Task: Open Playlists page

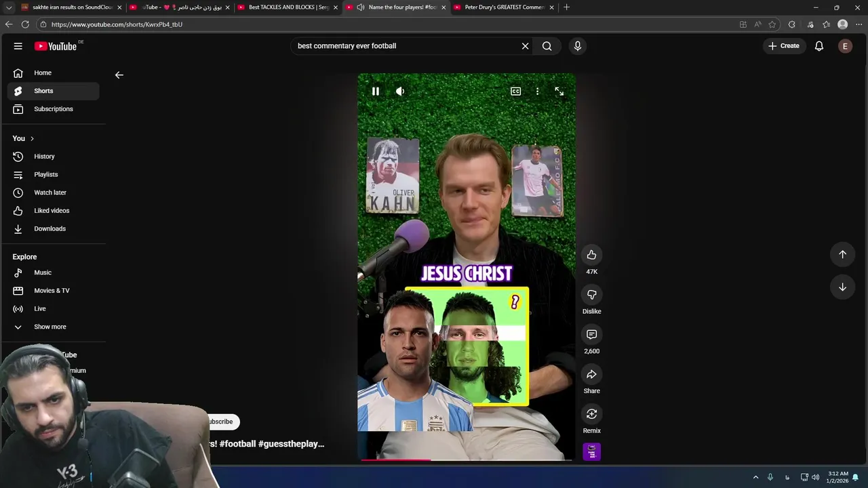Action: click(53, 174)
